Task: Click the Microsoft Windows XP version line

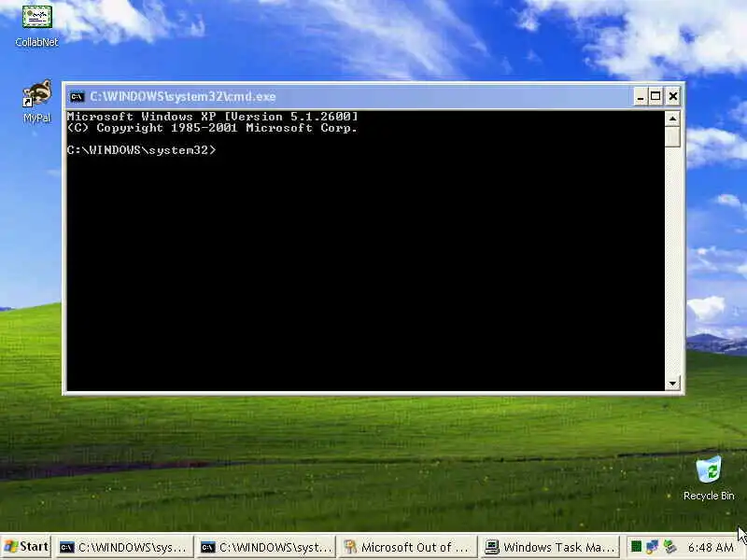Action: pyautogui.click(x=213, y=116)
